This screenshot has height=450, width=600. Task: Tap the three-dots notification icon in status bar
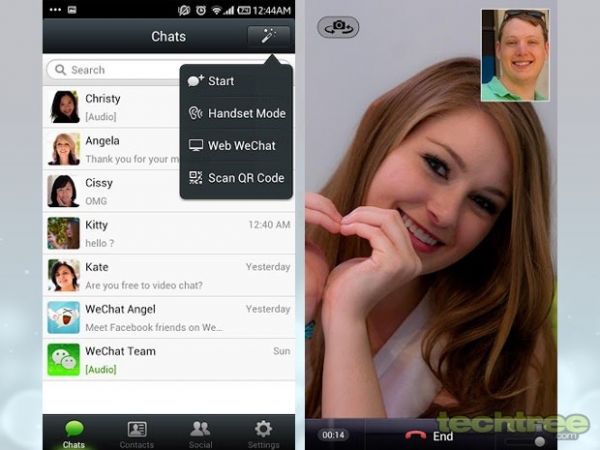click(55, 10)
